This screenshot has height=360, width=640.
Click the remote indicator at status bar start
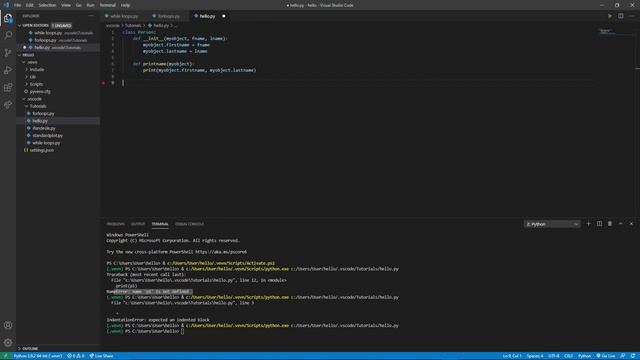click(5, 356)
